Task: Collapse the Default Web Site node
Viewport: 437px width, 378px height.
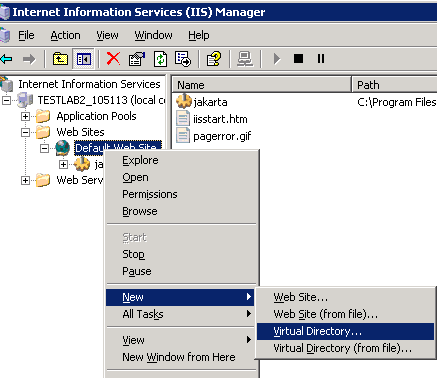Action: [x=44, y=148]
